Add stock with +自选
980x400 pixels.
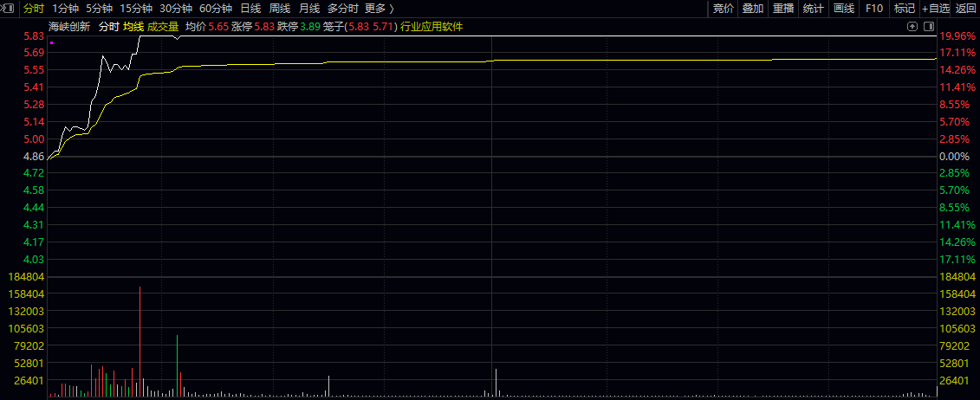[x=936, y=8]
